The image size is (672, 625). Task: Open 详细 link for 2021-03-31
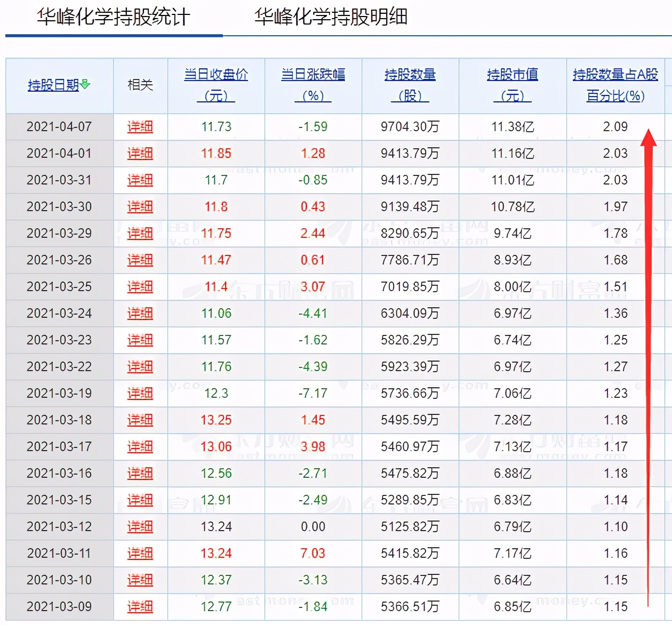point(140,180)
